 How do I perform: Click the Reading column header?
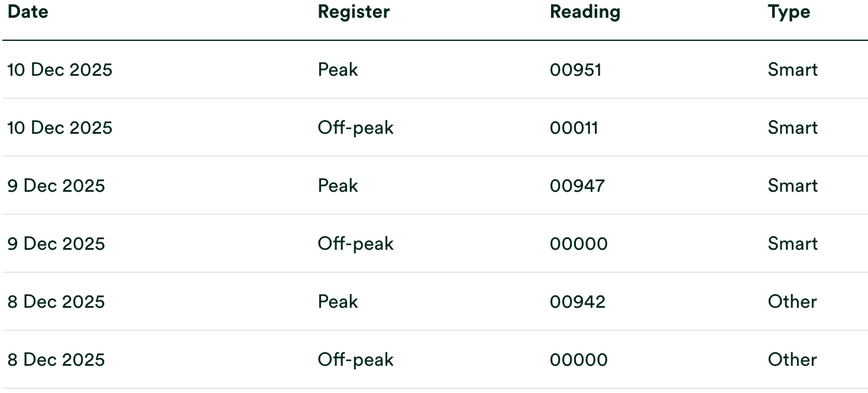click(585, 12)
